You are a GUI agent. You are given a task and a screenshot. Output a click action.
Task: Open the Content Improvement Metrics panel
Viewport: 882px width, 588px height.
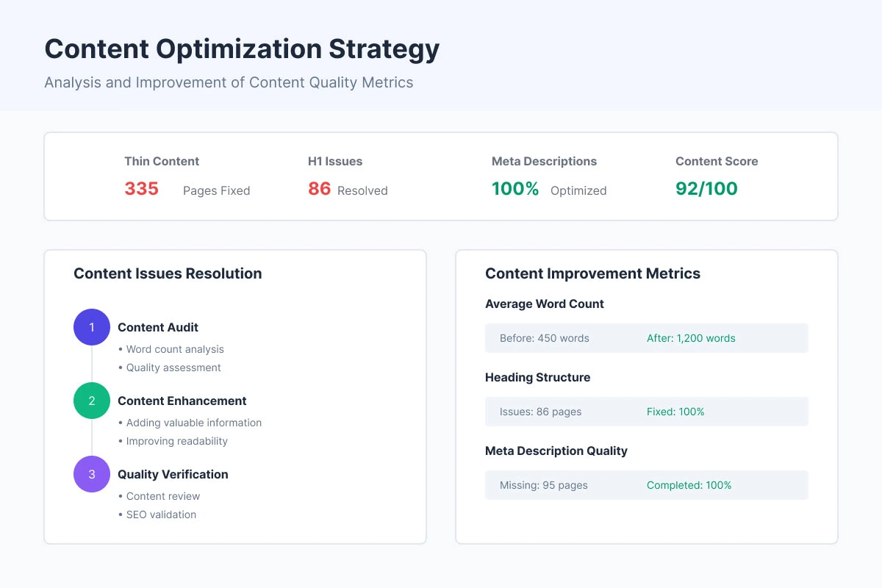coord(592,273)
